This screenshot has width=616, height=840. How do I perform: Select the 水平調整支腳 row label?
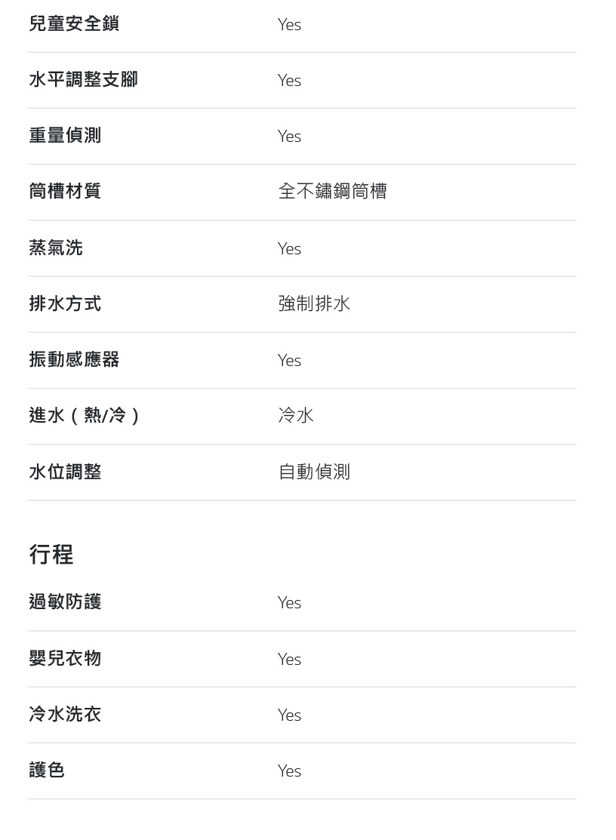coord(83,80)
